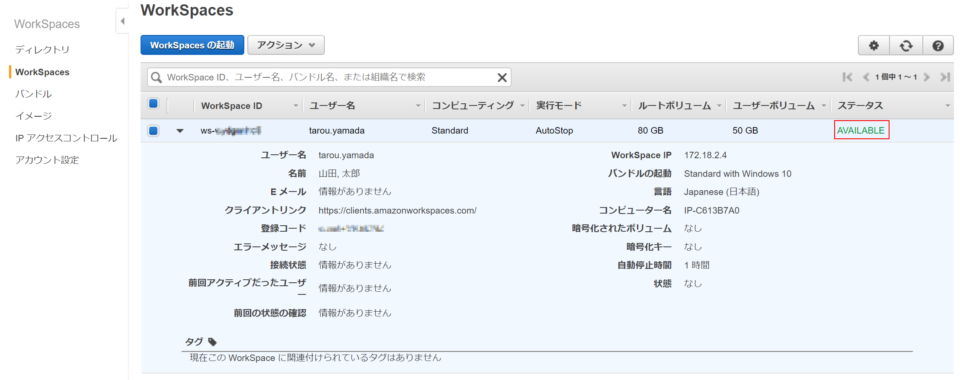
Task: Click the 80 GB root volume cell
Action: (650, 130)
